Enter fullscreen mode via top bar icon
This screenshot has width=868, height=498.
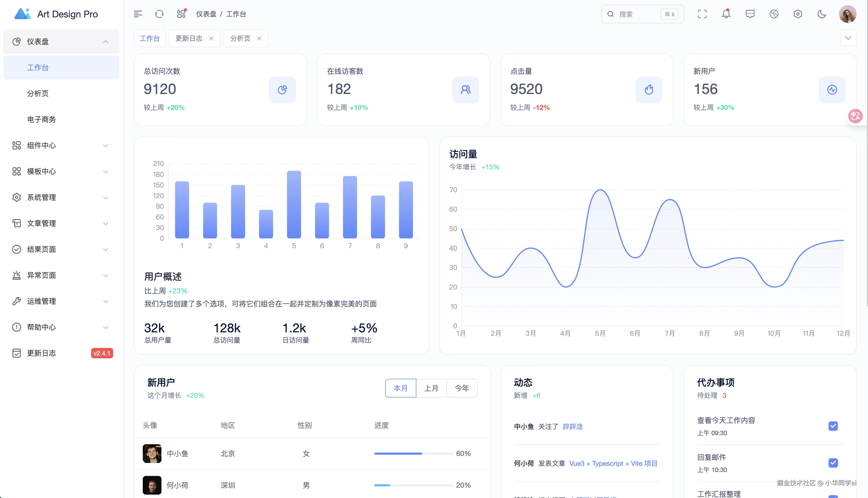702,14
